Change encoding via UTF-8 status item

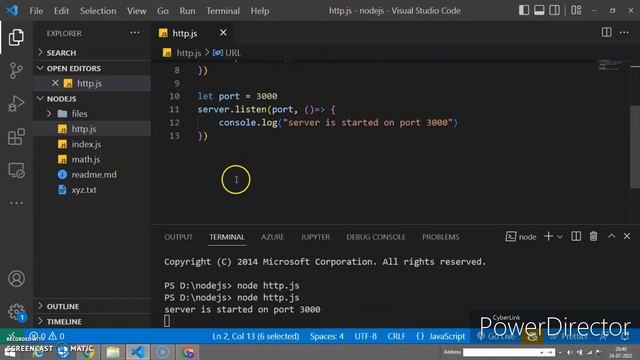[365, 336]
